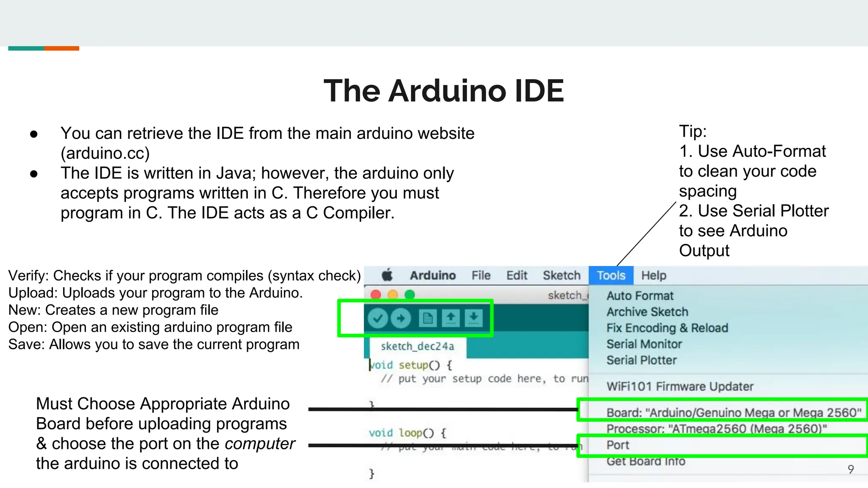The width and height of the screenshot is (868, 488).
Task: Click the Save sketch down-arrow icon
Action: [x=473, y=318]
